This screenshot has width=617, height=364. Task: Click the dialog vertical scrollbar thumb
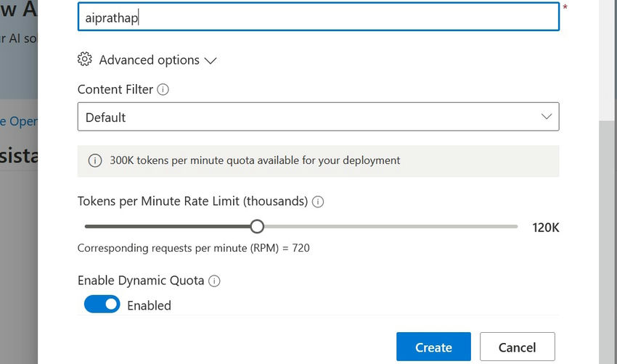(607, 241)
